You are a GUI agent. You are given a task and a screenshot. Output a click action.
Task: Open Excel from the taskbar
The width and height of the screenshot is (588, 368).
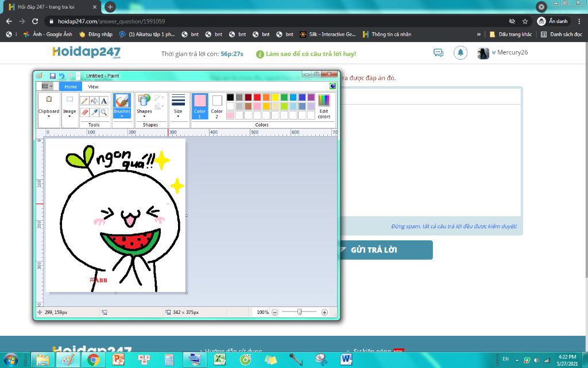(x=220, y=359)
